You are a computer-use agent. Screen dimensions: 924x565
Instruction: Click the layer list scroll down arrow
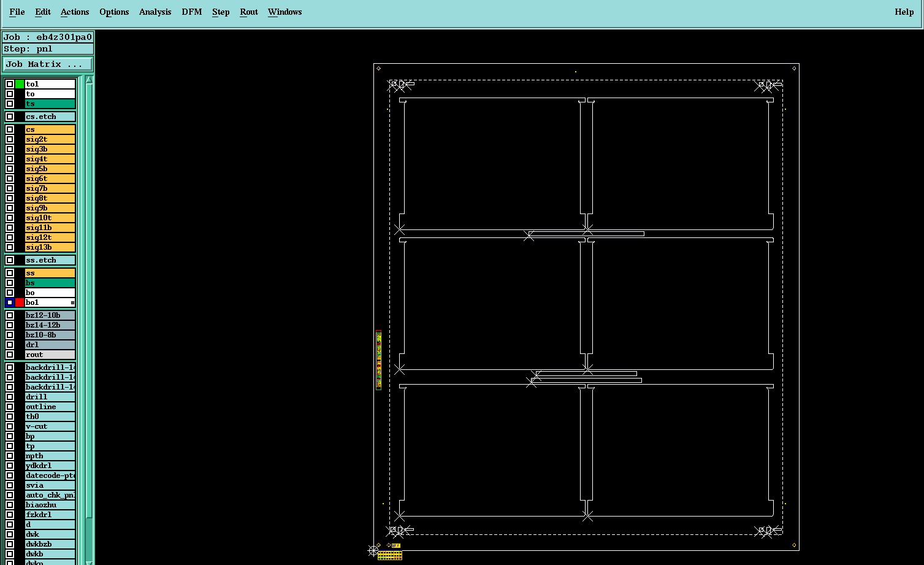point(89,562)
